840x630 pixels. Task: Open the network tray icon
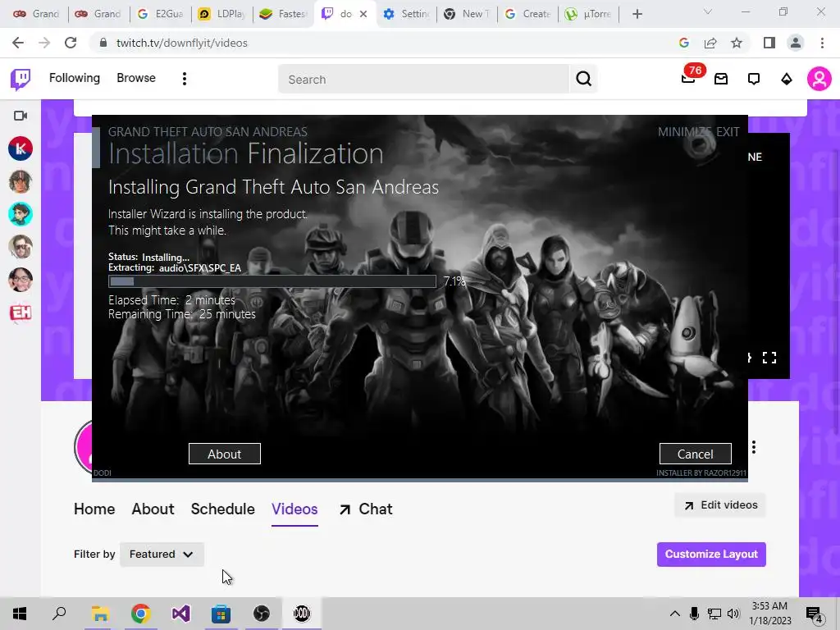click(714, 614)
